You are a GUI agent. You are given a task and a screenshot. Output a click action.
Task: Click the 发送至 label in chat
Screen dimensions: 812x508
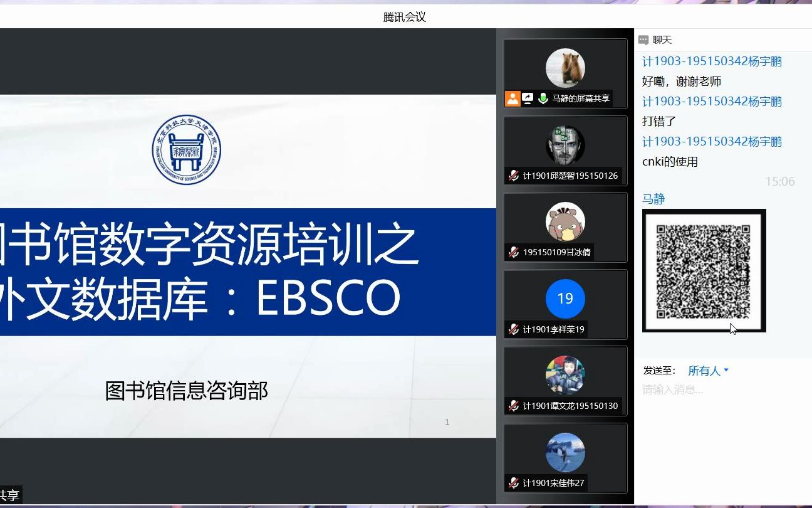(x=659, y=371)
